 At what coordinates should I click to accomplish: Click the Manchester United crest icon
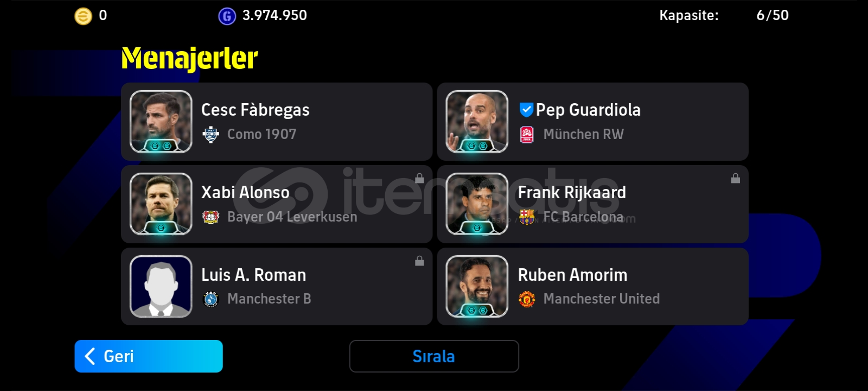tap(527, 299)
